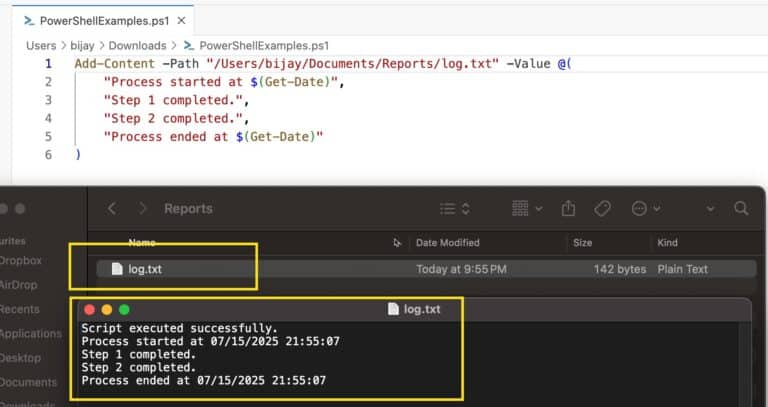Click the Finder Share icon

568,209
